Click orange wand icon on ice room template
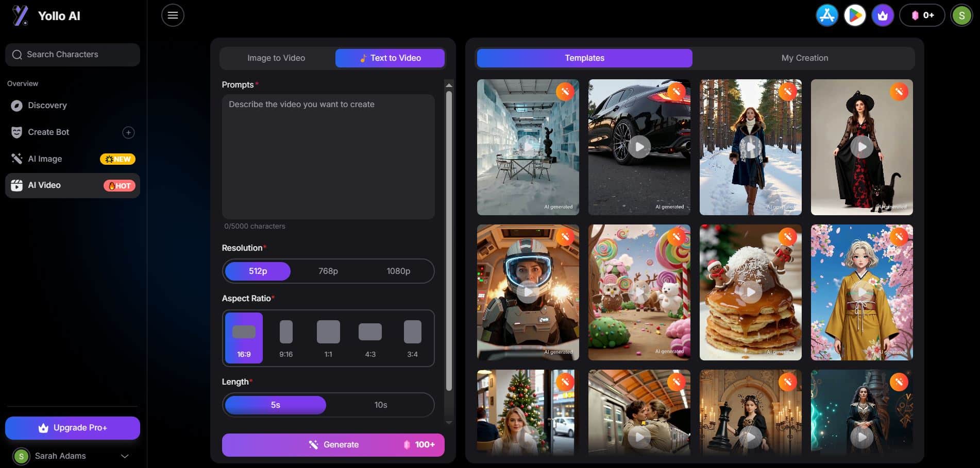 pyautogui.click(x=565, y=92)
